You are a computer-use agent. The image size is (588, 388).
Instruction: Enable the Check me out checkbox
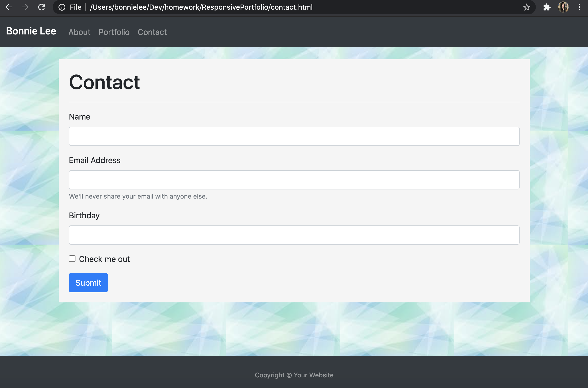point(72,259)
